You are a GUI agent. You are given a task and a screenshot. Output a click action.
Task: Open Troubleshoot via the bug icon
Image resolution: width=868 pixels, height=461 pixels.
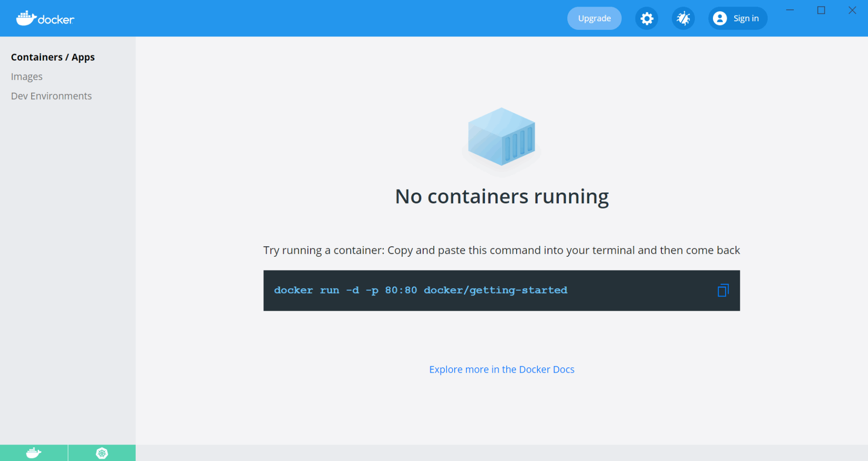click(x=683, y=18)
